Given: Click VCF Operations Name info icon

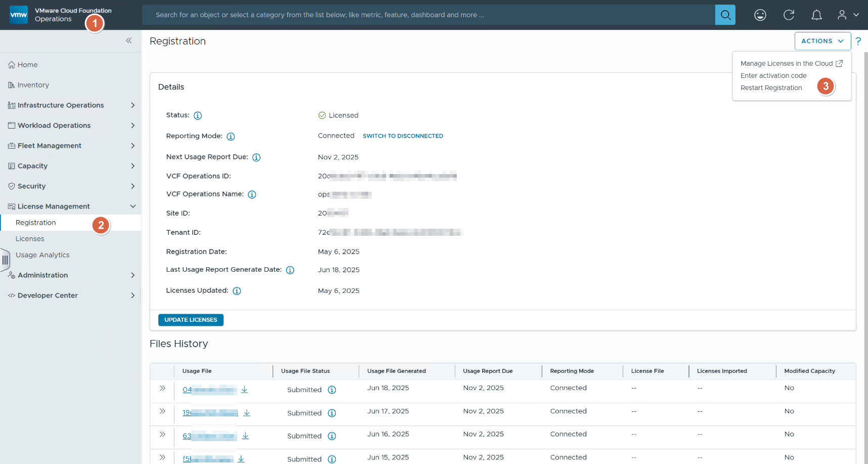Looking at the screenshot, I should coord(252,194).
